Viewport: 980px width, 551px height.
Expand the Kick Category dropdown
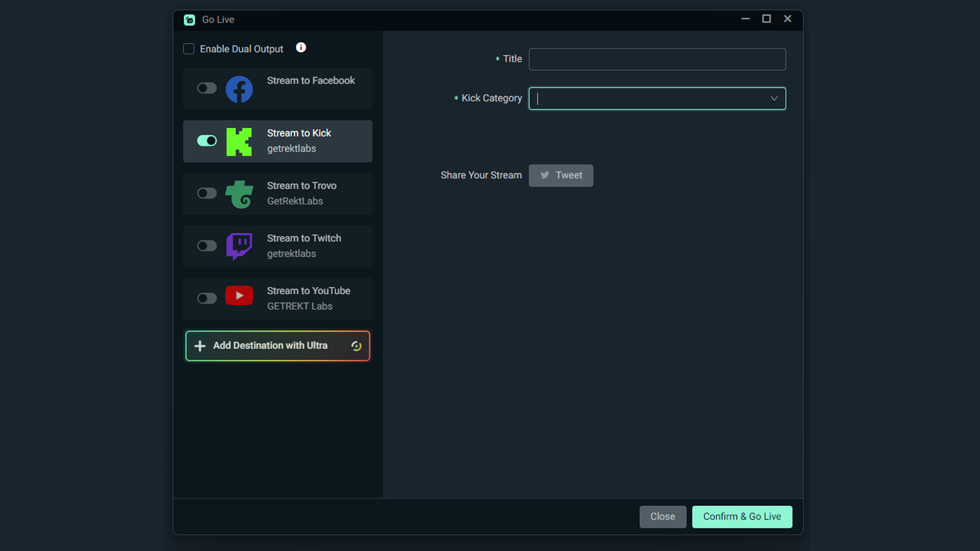tap(774, 99)
